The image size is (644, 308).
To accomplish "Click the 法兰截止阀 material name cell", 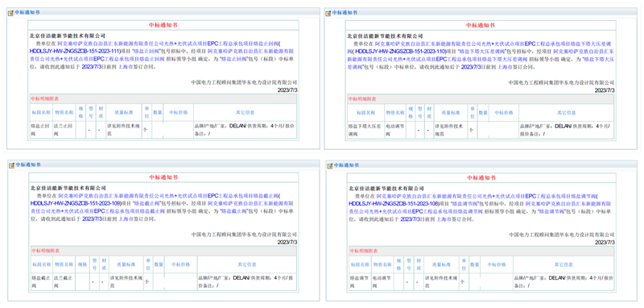I will coord(65,281).
